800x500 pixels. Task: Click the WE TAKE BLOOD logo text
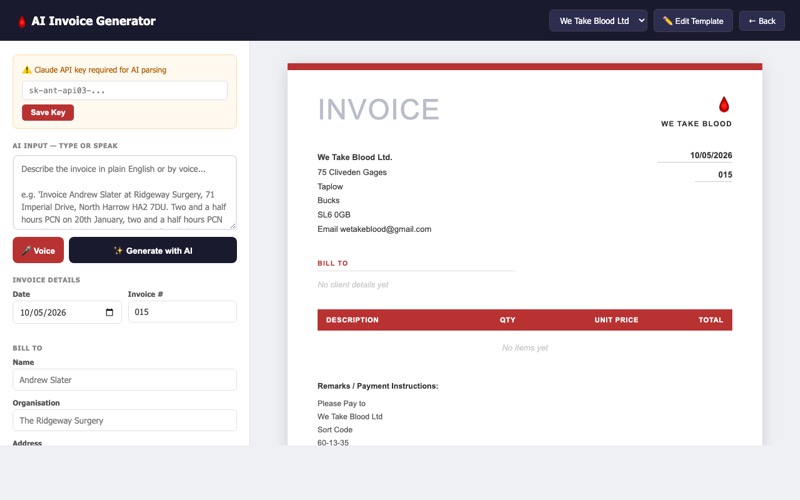click(x=696, y=123)
